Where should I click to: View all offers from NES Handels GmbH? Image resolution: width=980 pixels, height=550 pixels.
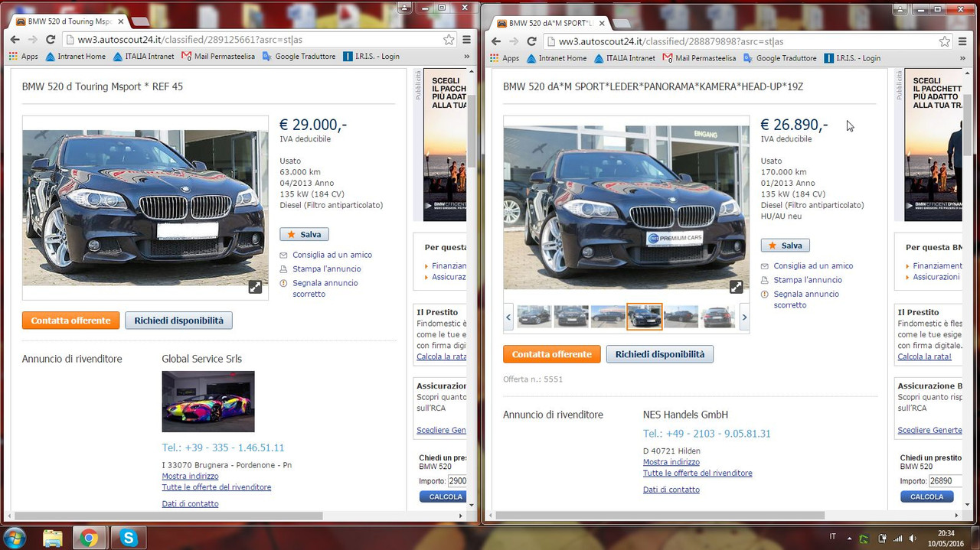[697, 474]
